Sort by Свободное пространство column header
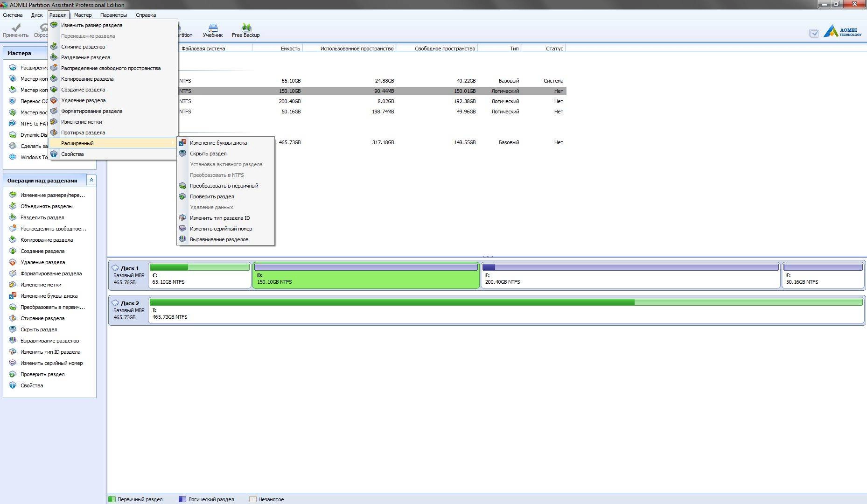 click(437, 48)
